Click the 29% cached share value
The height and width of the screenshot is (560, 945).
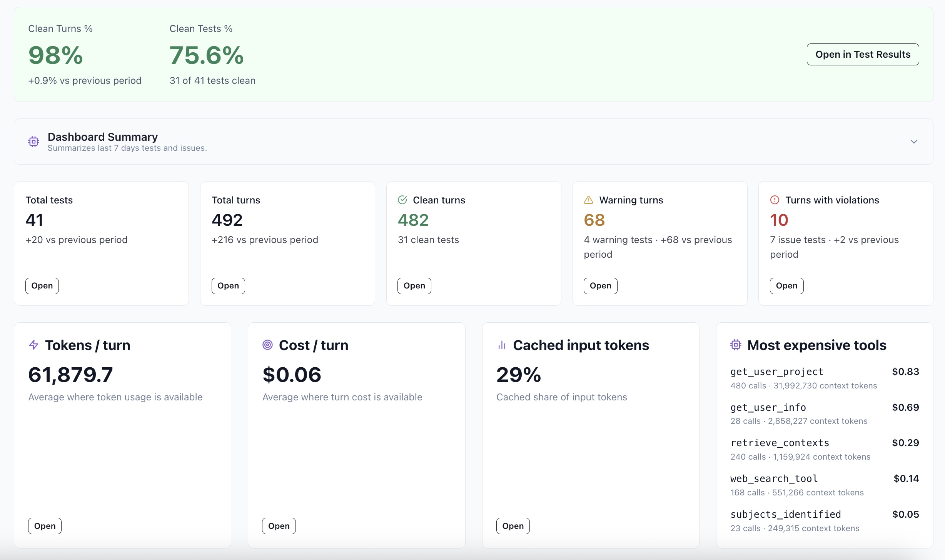519,375
